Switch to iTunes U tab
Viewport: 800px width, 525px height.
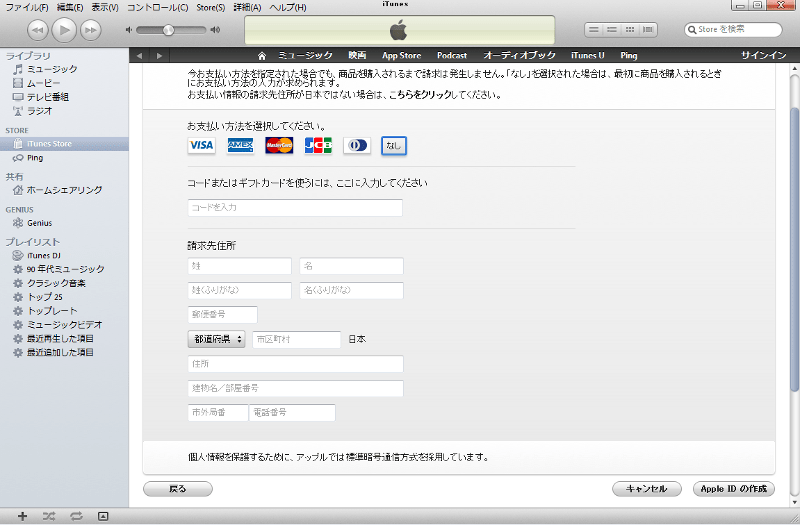tap(588, 56)
